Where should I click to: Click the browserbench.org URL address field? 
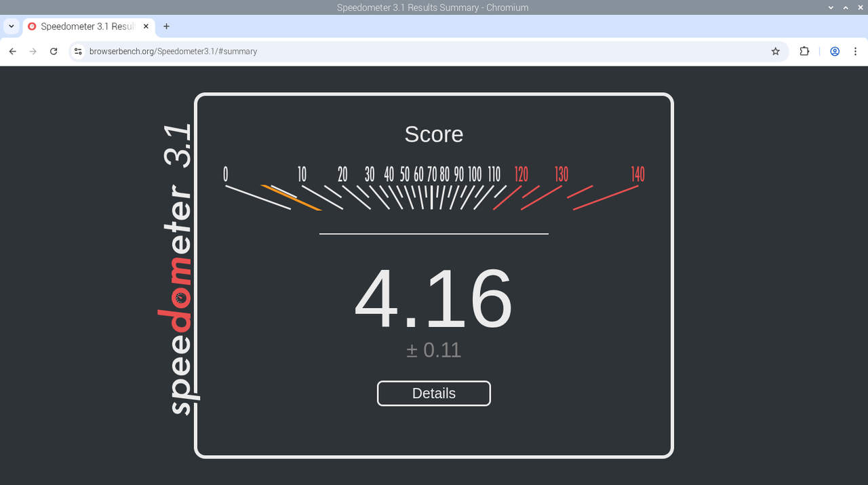click(407, 52)
